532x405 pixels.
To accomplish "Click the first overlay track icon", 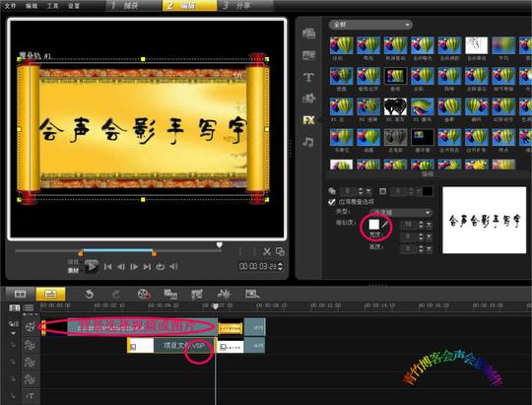I will click(30, 345).
